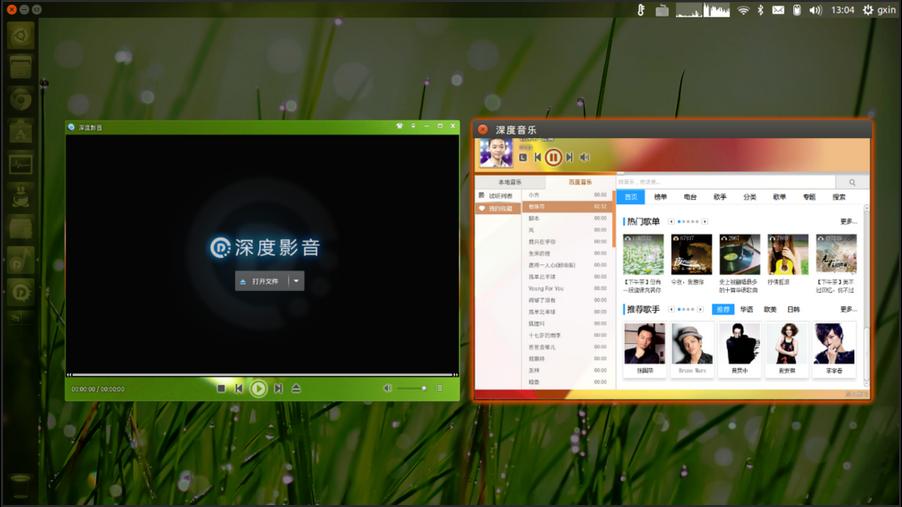Click previous track button in 深度影音 player
Image resolution: width=902 pixels, height=507 pixels.
(x=239, y=388)
